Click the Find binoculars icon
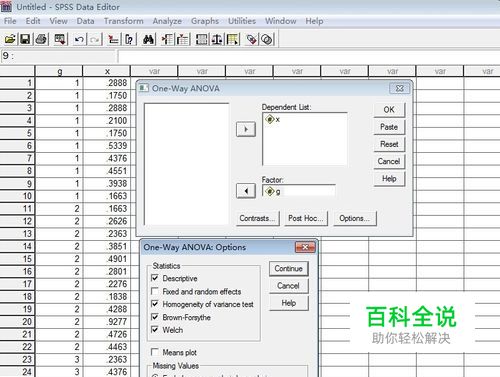The width and height of the screenshot is (500, 377). [x=148, y=39]
